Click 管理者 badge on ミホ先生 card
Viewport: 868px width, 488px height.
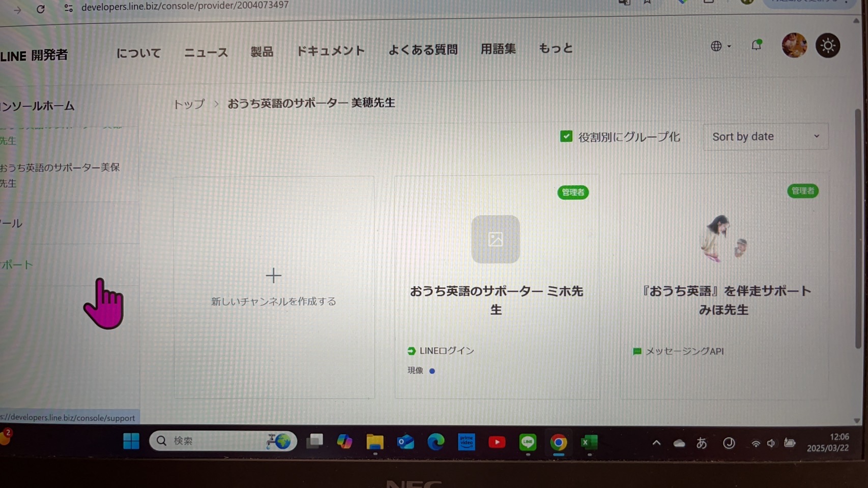[573, 192]
